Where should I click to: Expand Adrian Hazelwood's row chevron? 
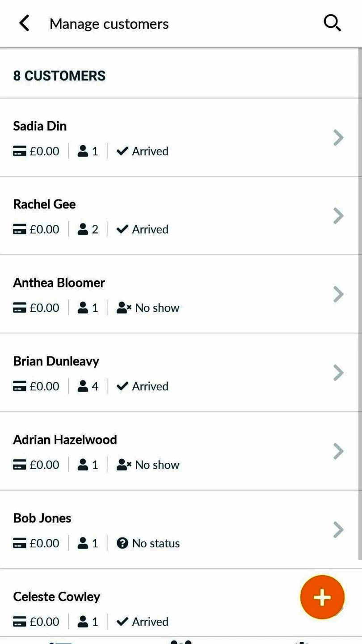pos(338,451)
